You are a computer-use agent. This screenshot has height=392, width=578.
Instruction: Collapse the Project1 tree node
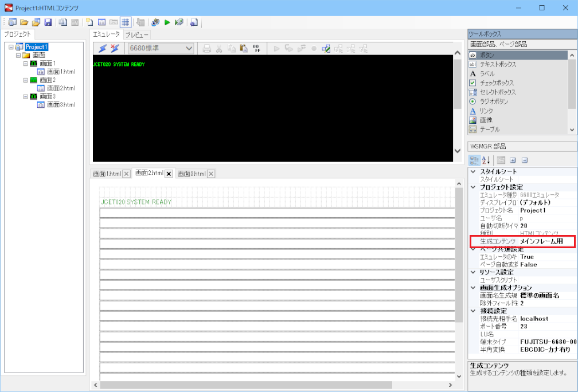[11, 47]
